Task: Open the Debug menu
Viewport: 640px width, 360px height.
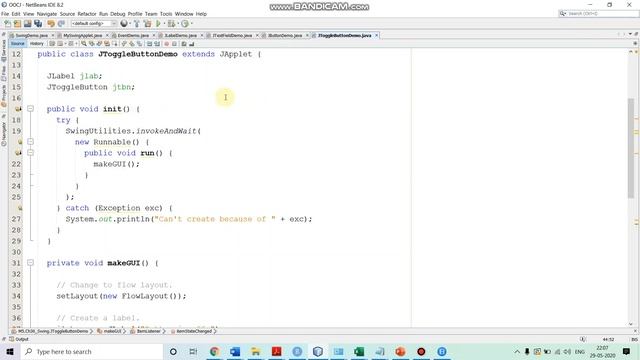Action: 118,14
